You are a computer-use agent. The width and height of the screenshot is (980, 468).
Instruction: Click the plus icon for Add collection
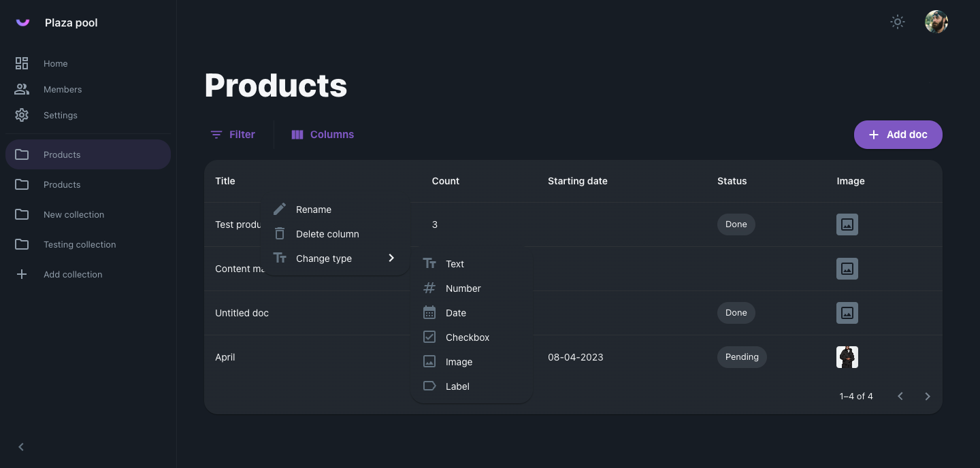pyautogui.click(x=22, y=274)
